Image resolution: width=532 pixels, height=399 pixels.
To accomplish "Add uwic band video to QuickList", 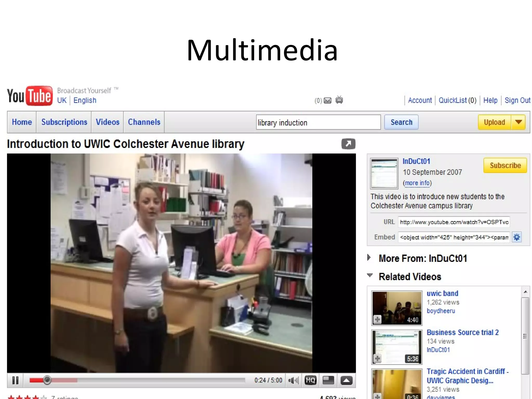I will click(x=377, y=319).
